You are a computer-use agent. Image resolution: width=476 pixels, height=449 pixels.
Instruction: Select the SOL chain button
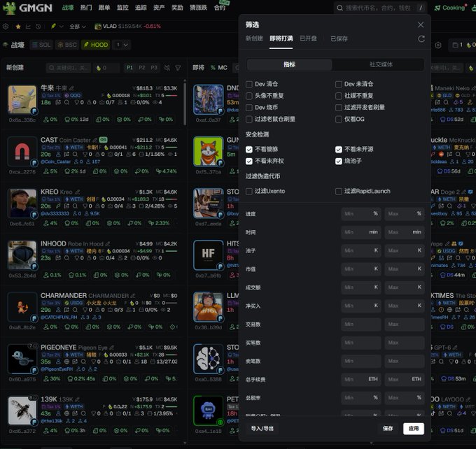41,45
